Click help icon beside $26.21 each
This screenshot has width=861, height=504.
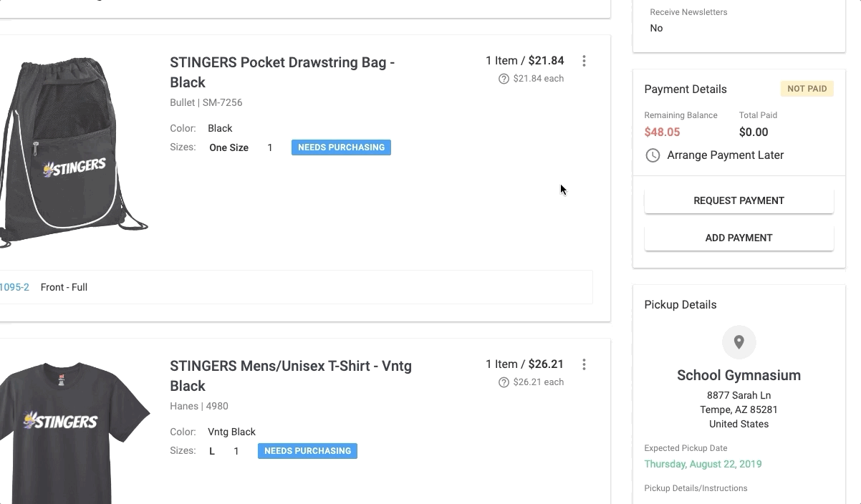(504, 382)
